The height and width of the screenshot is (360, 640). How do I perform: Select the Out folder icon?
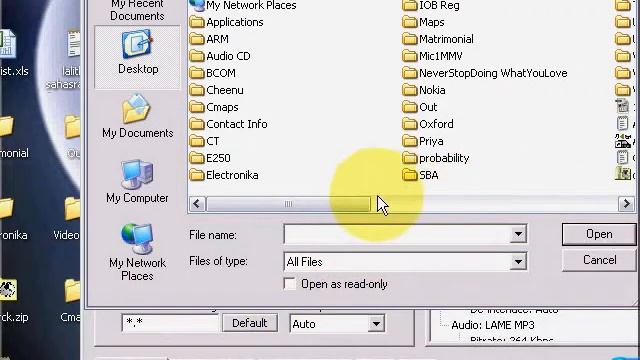tap(409, 107)
